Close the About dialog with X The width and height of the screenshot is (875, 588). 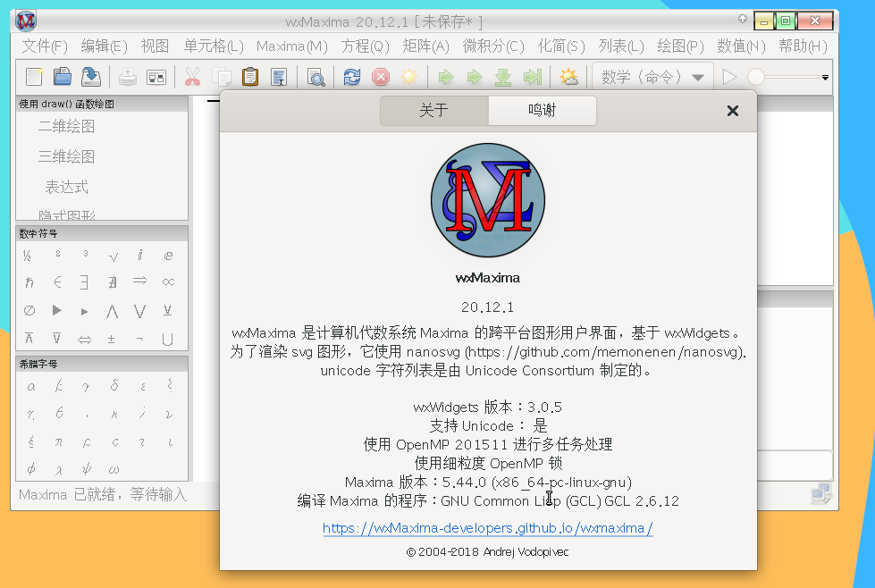[733, 111]
